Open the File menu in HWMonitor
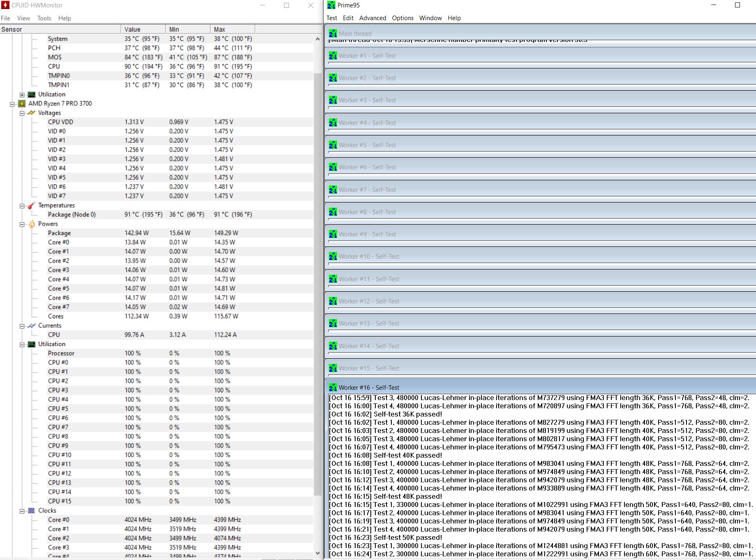 click(x=5, y=18)
